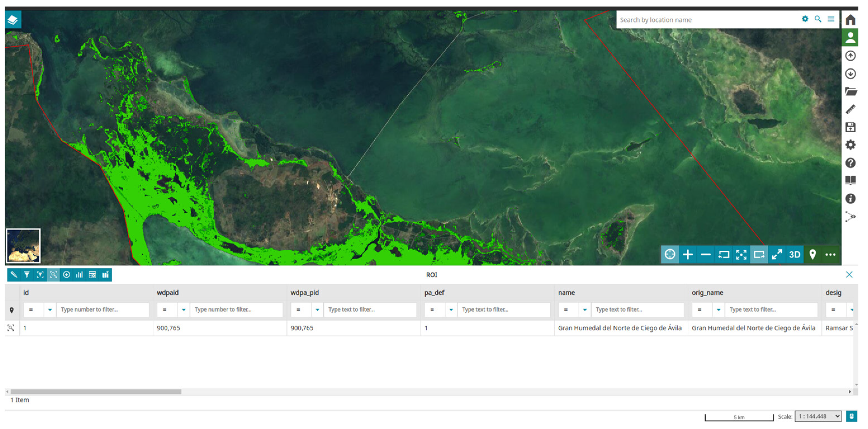
Task: Toggle 3D map view
Action: click(x=794, y=254)
